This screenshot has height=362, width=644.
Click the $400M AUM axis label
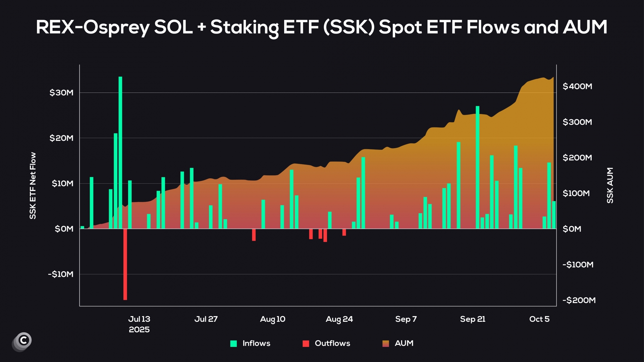coord(577,86)
